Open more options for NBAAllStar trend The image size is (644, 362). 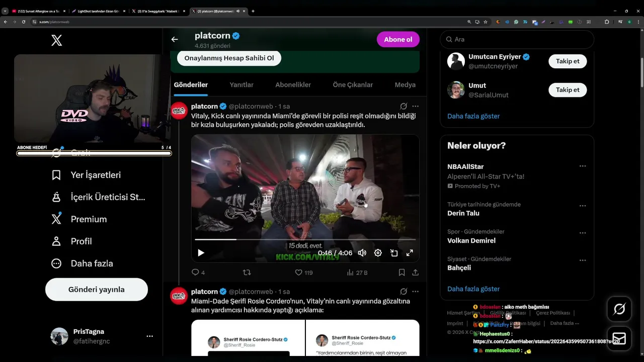[x=583, y=166]
